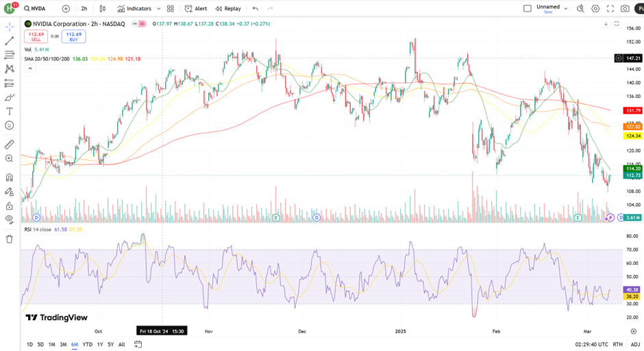Toggle the pink market status badge by the title
Screen dimensions: 644x351
point(142,24)
